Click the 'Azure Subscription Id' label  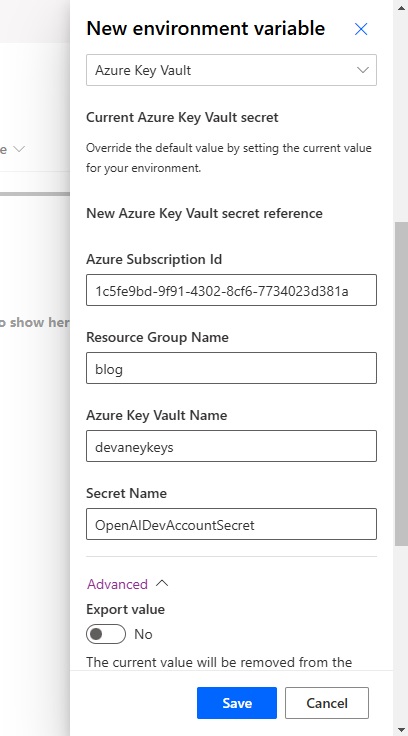pyautogui.click(x=154, y=259)
